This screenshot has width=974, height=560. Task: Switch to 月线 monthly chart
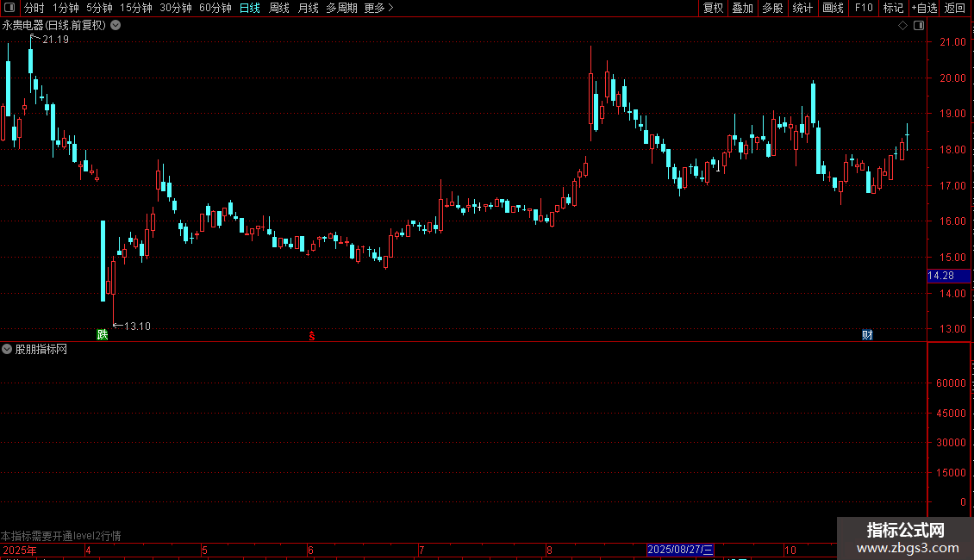[x=308, y=8]
